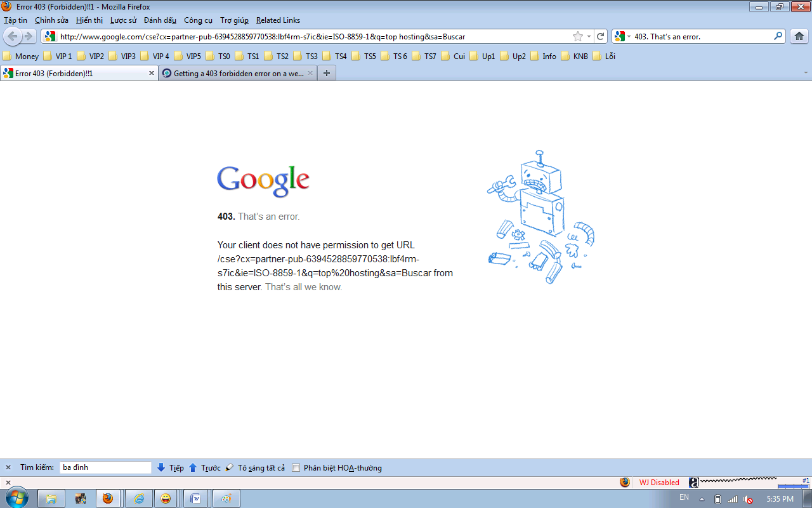
Task: Open the Money bookmark folder
Action: [21, 56]
